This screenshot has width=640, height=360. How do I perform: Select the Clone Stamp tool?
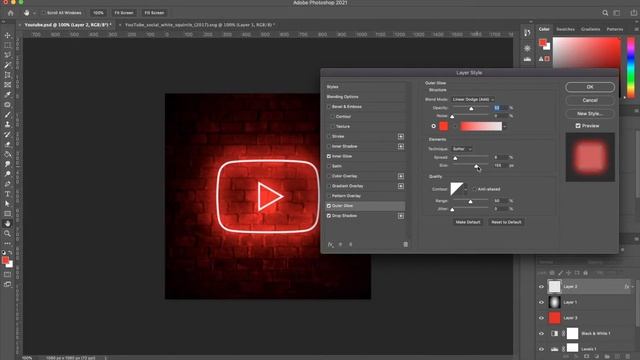[x=7, y=124]
